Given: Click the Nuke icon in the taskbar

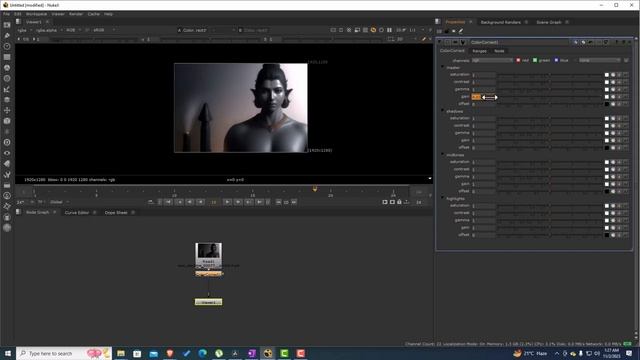Looking at the screenshot, I should 268,353.
